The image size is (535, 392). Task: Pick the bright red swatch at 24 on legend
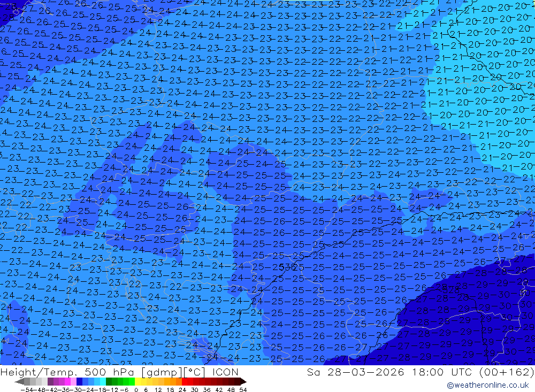coord(185,382)
